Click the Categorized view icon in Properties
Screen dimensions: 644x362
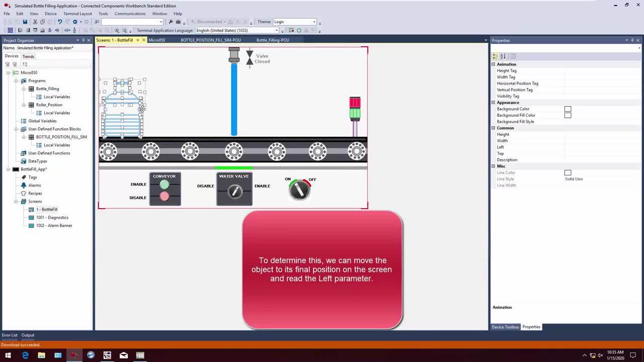[x=496, y=56]
